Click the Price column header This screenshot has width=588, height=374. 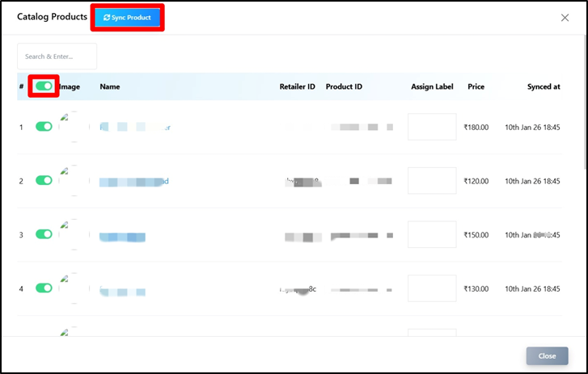pyautogui.click(x=476, y=86)
